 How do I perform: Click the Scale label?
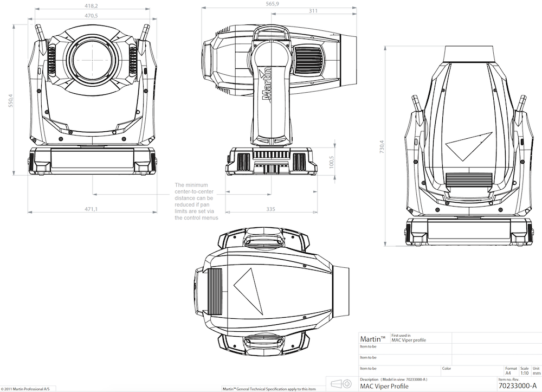tap(524, 369)
